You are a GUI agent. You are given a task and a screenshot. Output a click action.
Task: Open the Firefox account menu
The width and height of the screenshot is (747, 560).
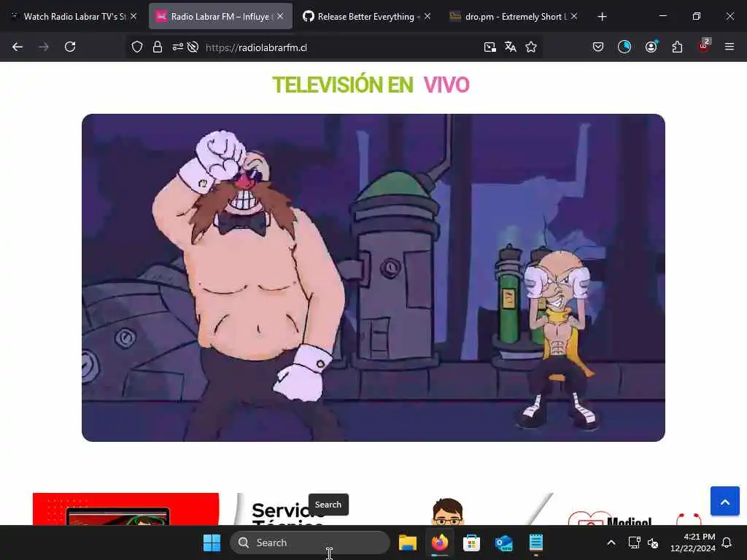click(x=651, y=47)
